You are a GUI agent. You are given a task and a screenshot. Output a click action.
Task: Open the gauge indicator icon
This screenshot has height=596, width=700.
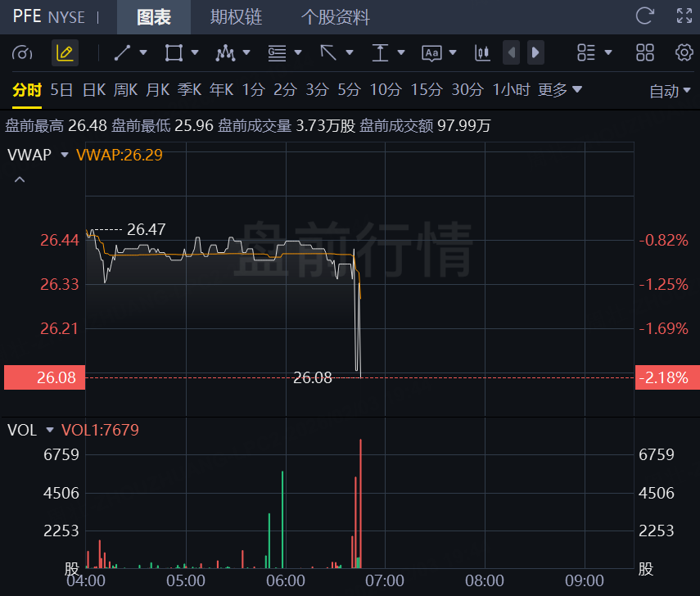pyautogui.click(x=22, y=53)
